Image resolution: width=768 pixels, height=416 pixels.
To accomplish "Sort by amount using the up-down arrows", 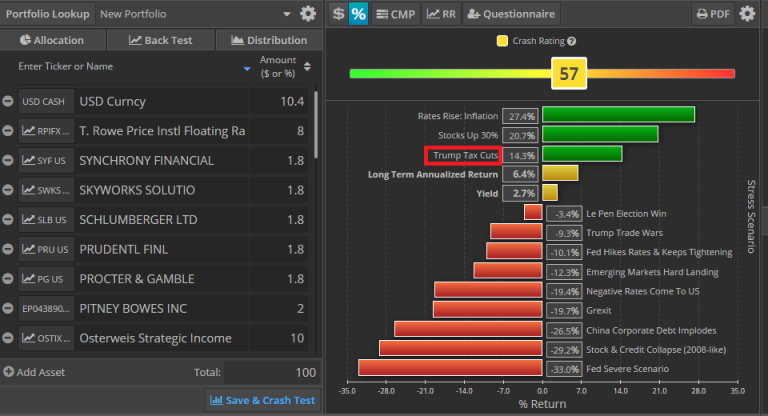I will (x=307, y=67).
